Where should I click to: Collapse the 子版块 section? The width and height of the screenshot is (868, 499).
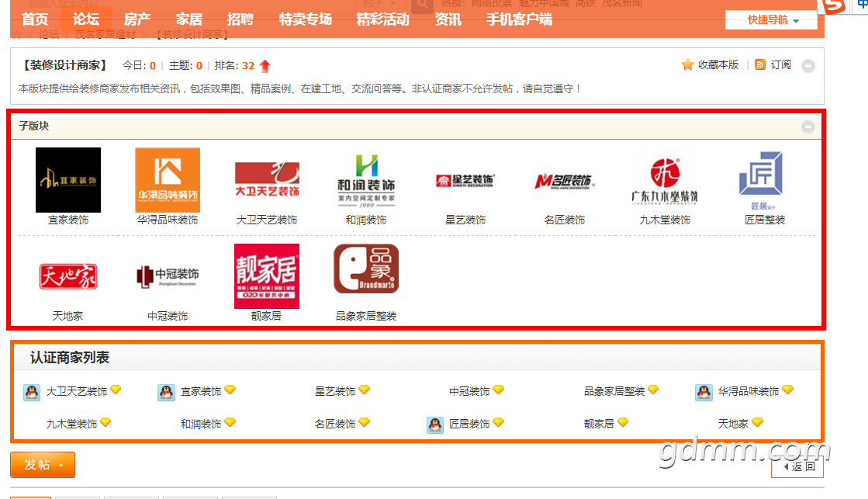[808, 126]
